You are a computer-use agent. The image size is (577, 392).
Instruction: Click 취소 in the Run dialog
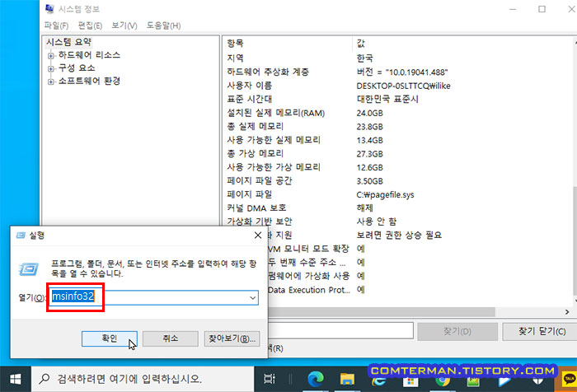171,338
